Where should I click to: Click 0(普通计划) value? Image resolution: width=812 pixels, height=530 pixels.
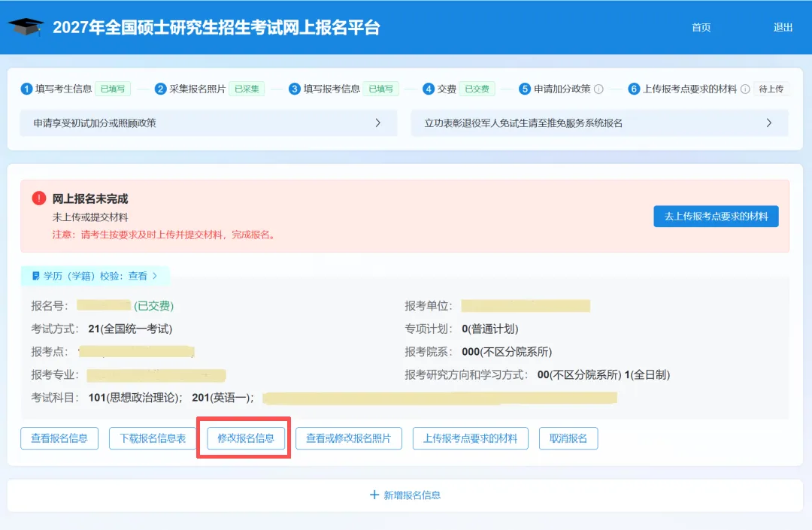click(x=489, y=329)
